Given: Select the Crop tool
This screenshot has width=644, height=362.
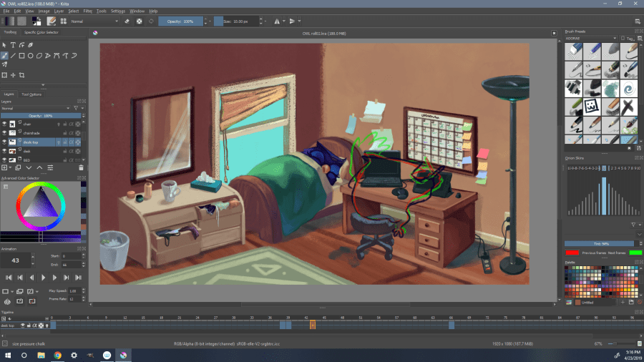Looking at the screenshot, I should tap(22, 74).
